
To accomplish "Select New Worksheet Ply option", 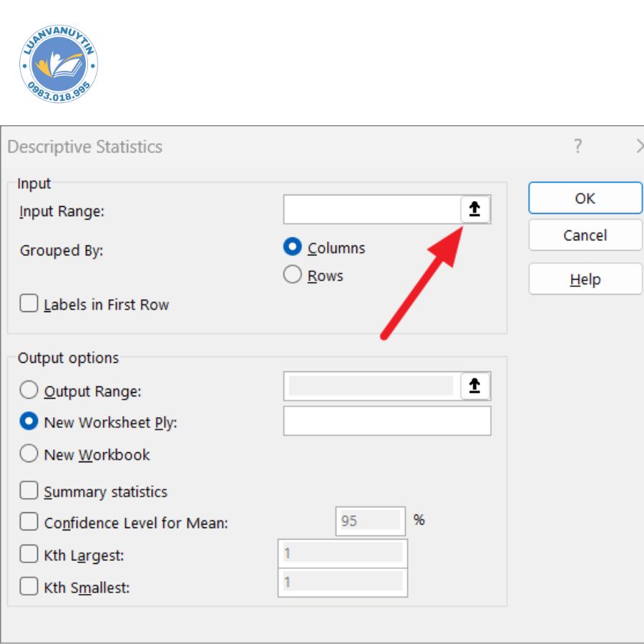I will pyautogui.click(x=29, y=422).
